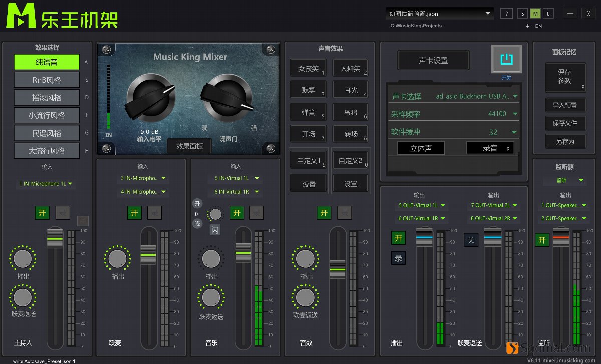Toggle 开 on the 主持人 channel
This screenshot has height=364, width=601.
point(42,212)
